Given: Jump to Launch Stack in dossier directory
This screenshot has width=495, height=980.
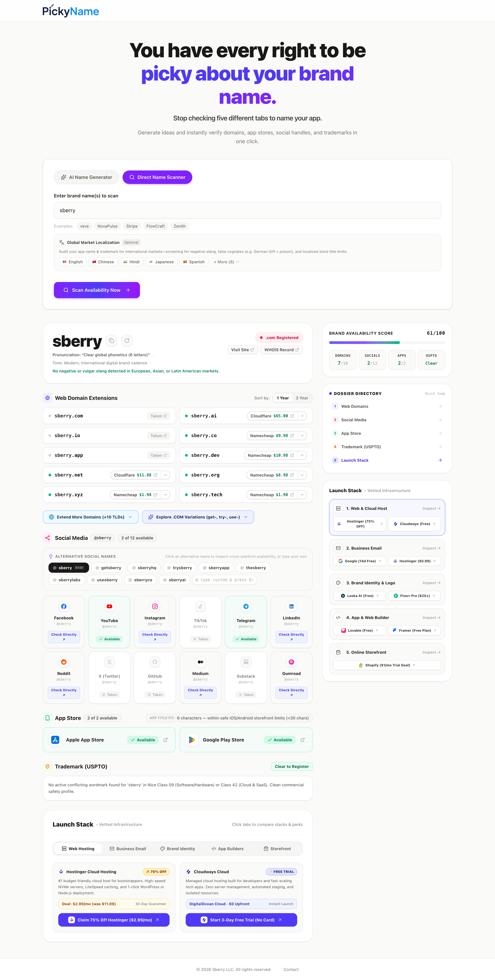Looking at the screenshot, I should 387,460.
